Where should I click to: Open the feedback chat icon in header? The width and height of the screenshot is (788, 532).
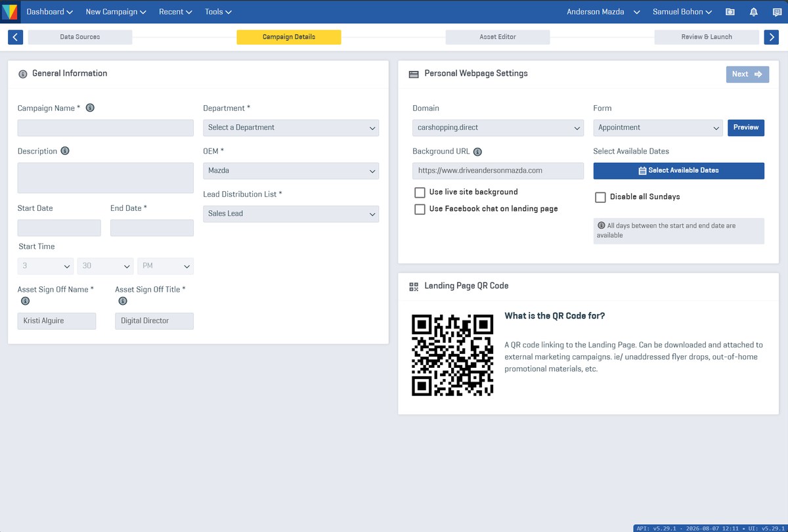click(777, 12)
